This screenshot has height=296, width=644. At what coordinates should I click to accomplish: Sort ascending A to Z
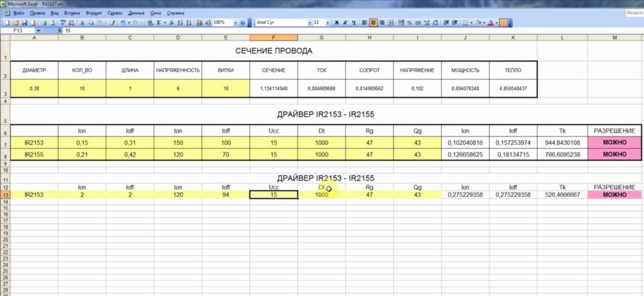180,23
